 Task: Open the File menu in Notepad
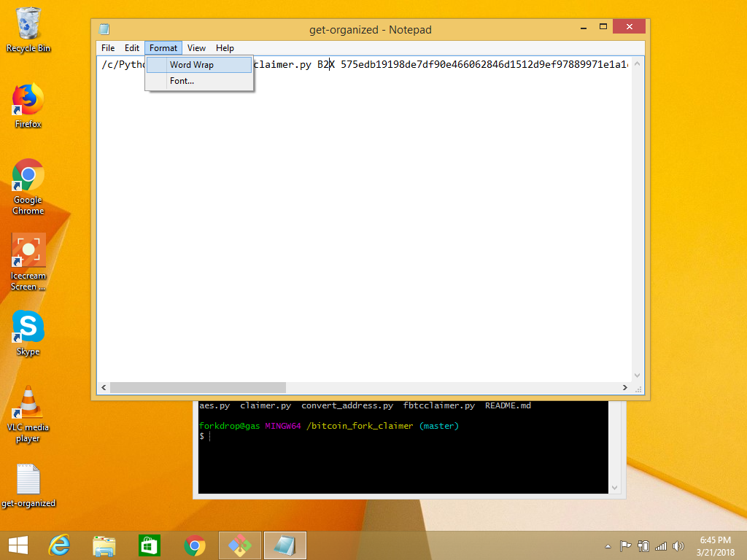pyautogui.click(x=108, y=48)
